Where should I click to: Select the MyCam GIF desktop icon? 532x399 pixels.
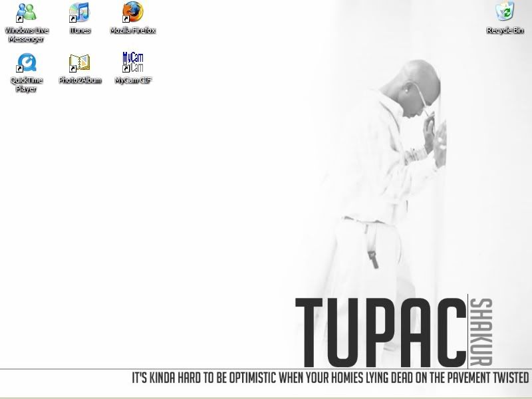(132, 62)
